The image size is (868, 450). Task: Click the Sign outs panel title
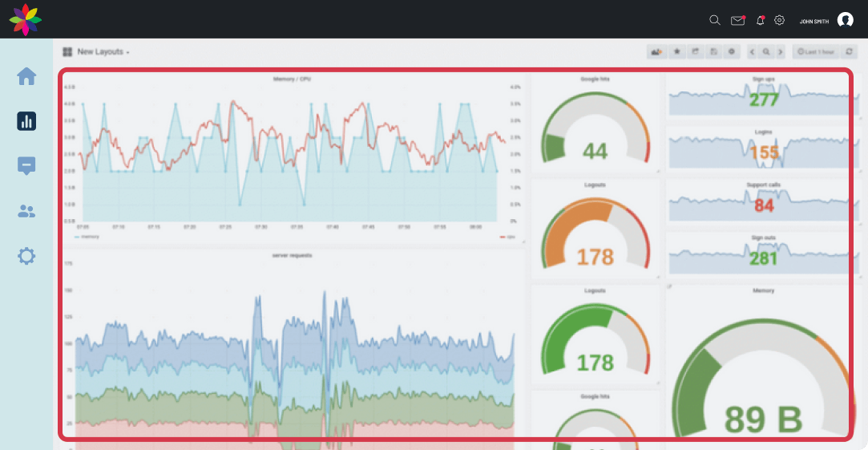763,237
